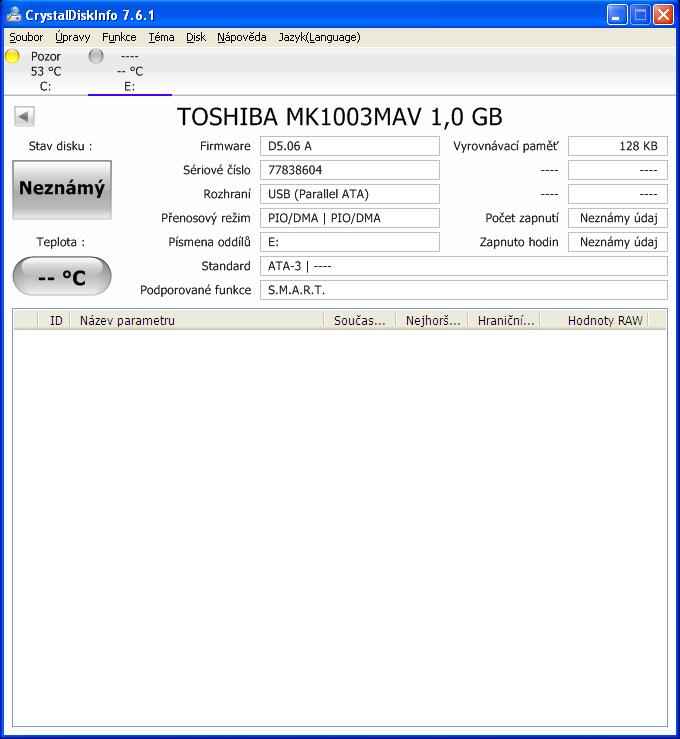Click the serial number field 77838604

(350, 170)
